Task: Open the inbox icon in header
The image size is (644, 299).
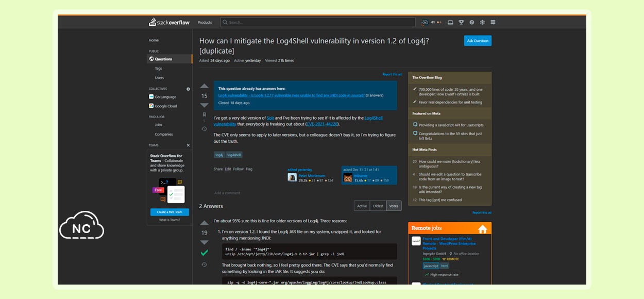Action: pyautogui.click(x=450, y=22)
